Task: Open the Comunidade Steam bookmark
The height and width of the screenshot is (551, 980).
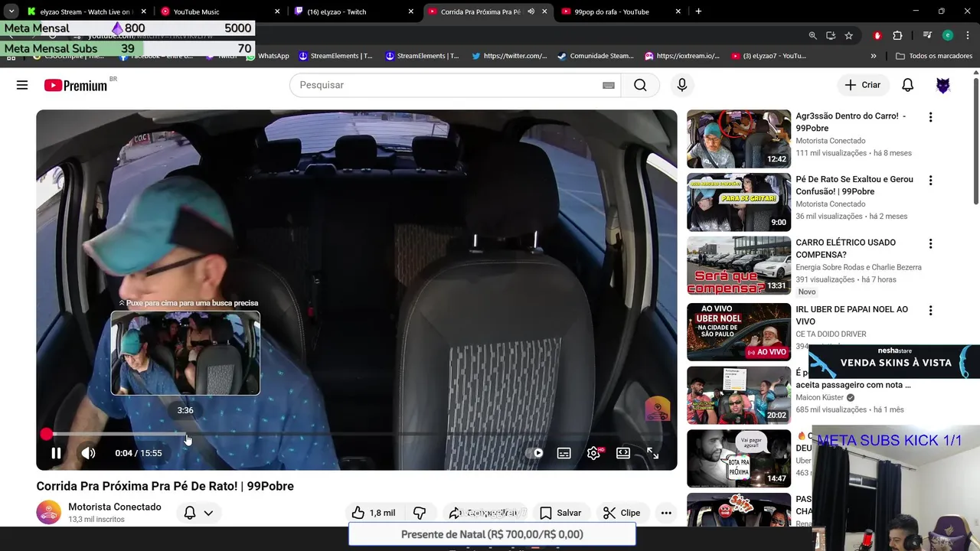Action: 596,56
